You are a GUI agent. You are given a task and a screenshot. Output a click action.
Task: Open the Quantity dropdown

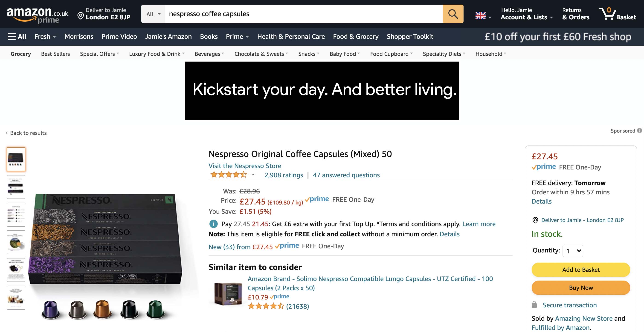(x=572, y=251)
